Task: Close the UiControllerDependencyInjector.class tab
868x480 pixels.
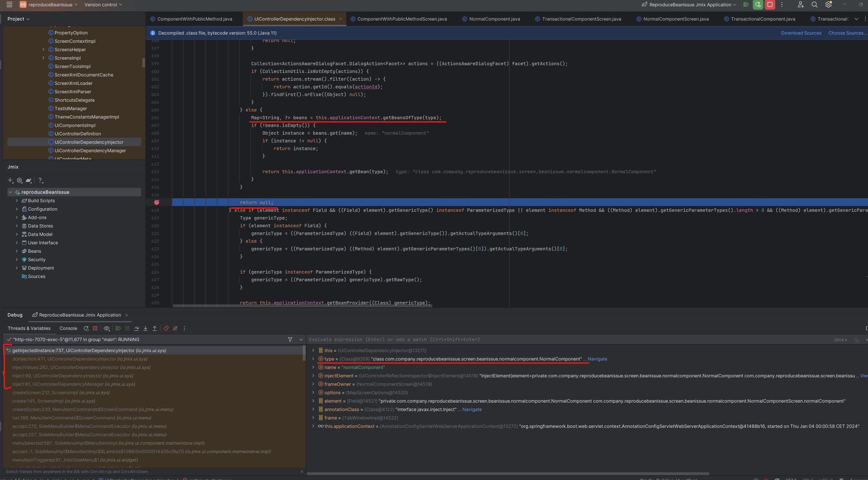Action: 340,19
